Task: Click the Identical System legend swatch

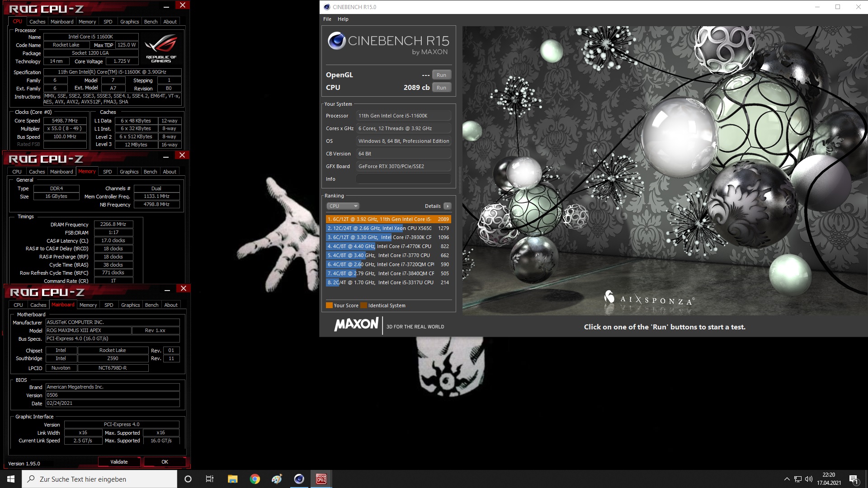Action: point(363,305)
